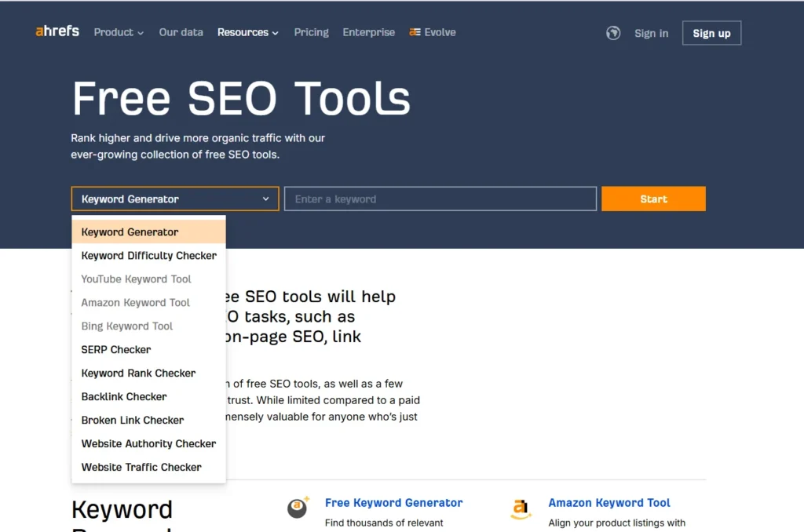Click the Sign in link
804x532 pixels.
click(651, 33)
